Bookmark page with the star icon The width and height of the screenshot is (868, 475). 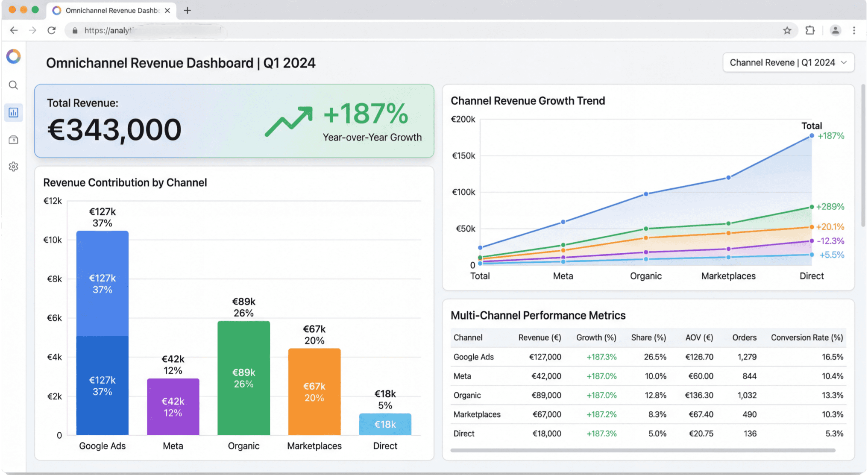pos(787,30)
